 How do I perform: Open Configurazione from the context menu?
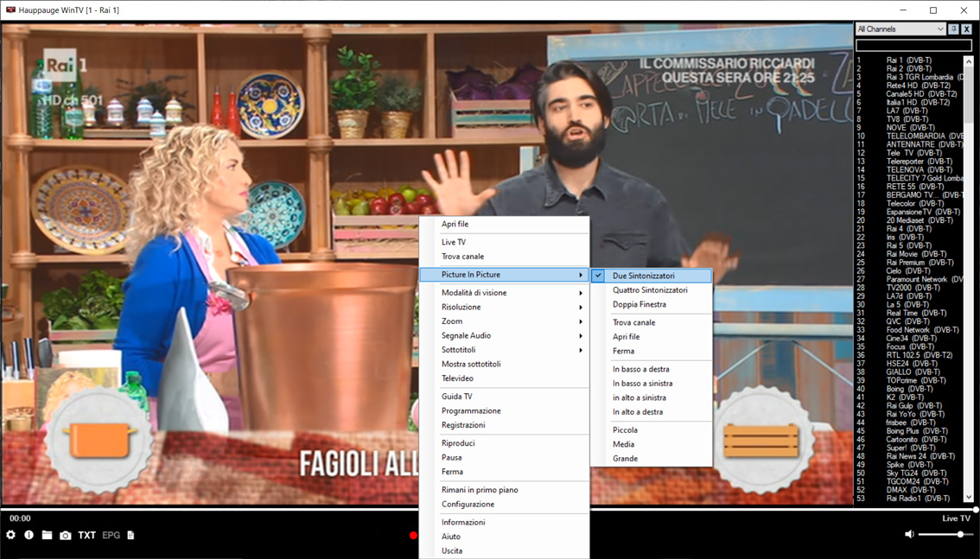504,504
